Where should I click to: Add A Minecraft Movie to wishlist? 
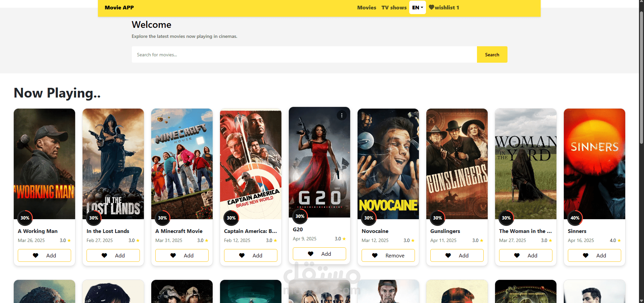tap(182, 255)
